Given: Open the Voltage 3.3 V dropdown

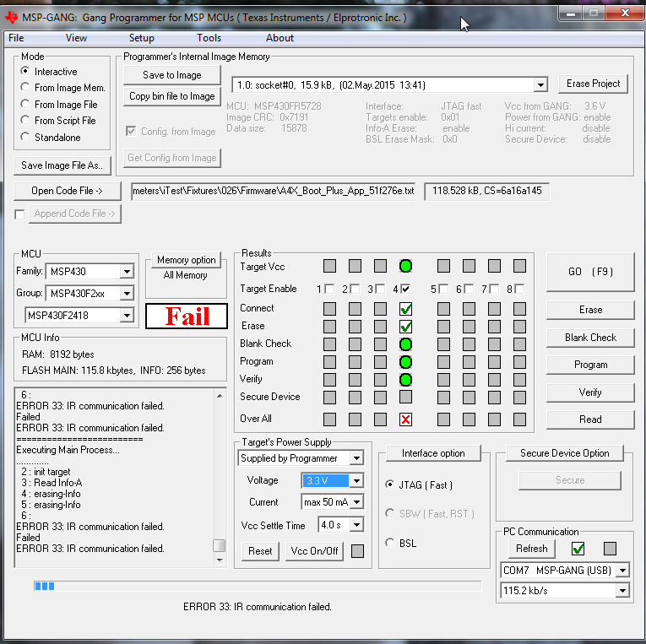Looking at the screenshot, I should pyautogui.click(x=356, y=480).
